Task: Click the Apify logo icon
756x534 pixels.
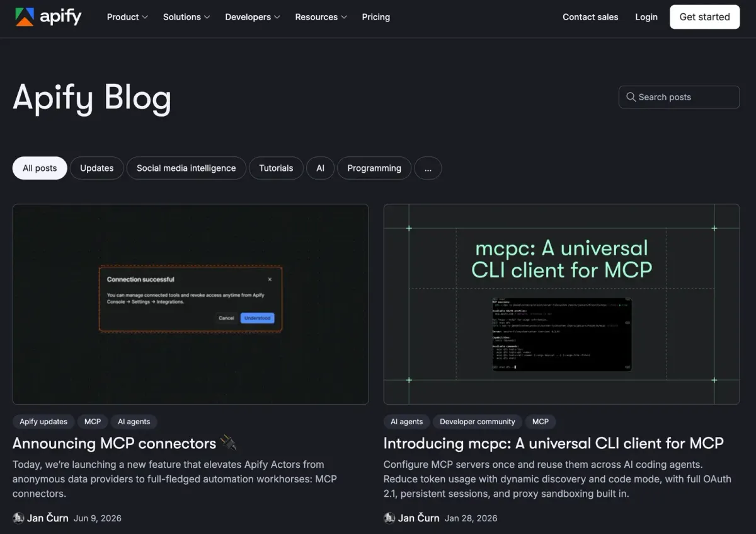Action: 25,17
